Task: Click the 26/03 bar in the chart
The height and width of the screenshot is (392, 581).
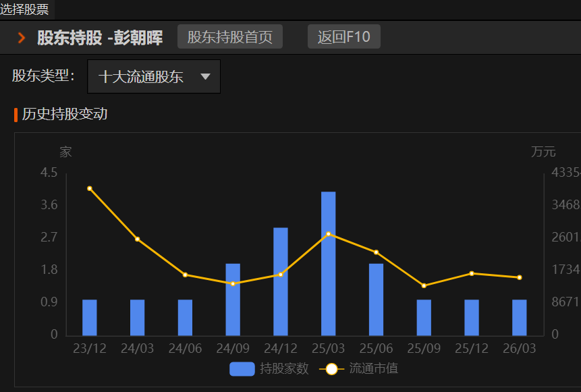Action: coord(520,318)
